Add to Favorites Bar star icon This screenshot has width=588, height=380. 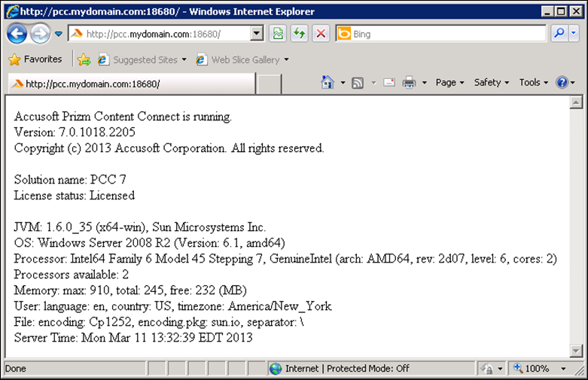[84, 59]
